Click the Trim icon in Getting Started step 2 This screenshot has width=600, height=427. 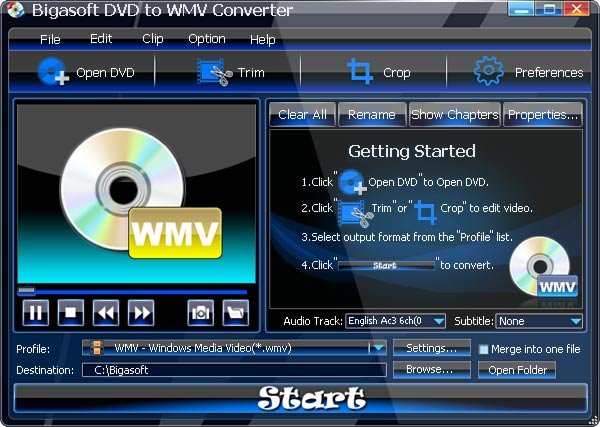(356, 213)
